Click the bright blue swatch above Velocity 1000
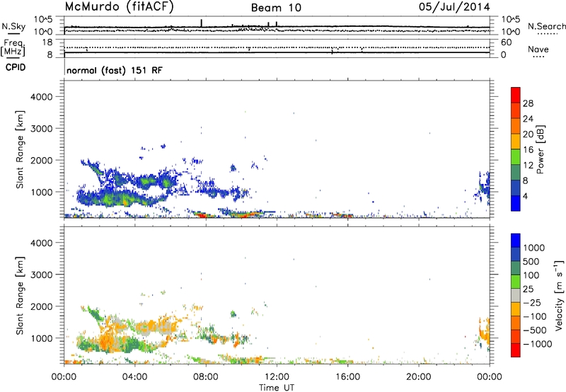This screenshot has height=392, width=566. (x=516, y=241)
